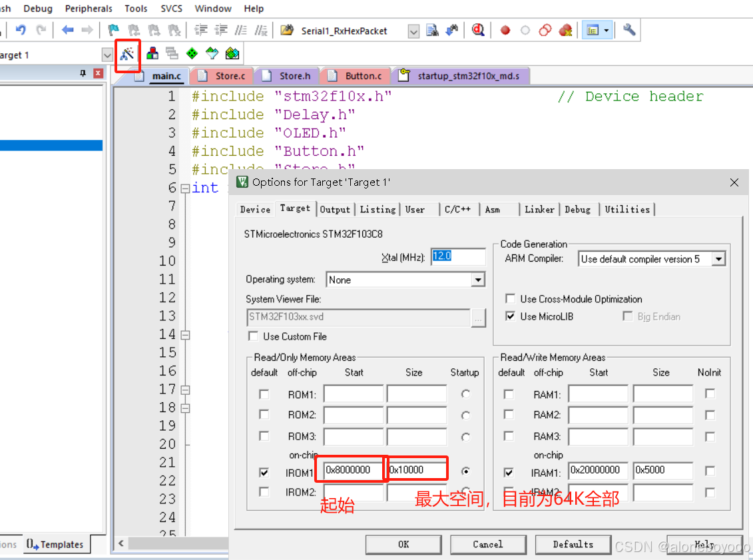
Task: Check ROM1 default checkbox
Action: [264, 394]
